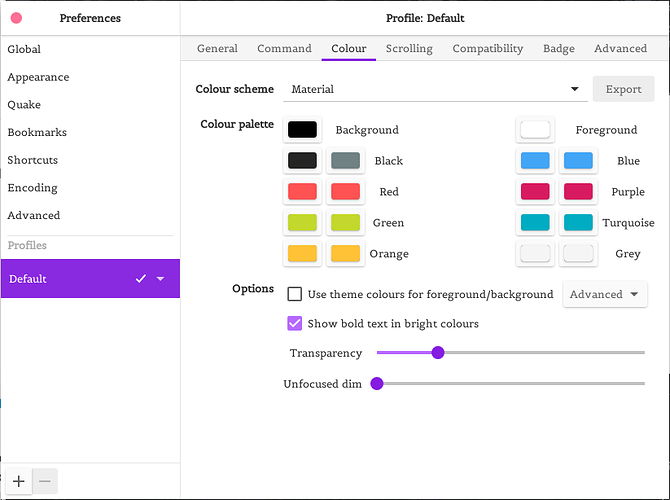Open Shortcuts in the sidebar
The image size is (670, 500).
pyautogui.click(x=33, y=160)
